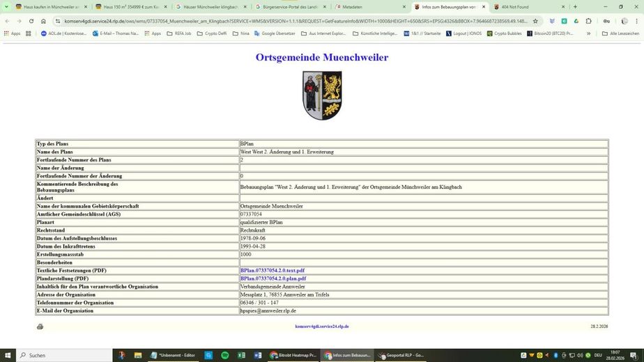Image resolution: width=644 pixels, height=362 pixels.
Task: Open the REFA Job bookmark folder
Action: click(179, 33)
